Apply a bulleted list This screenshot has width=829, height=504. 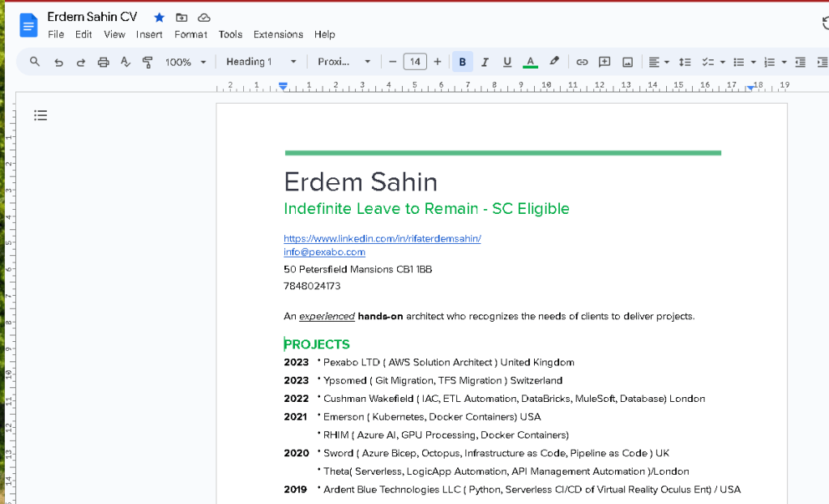click(738, 62)
